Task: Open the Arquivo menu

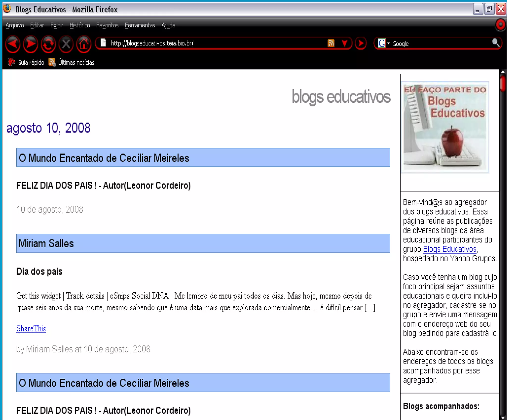Action: click(15, 25)
